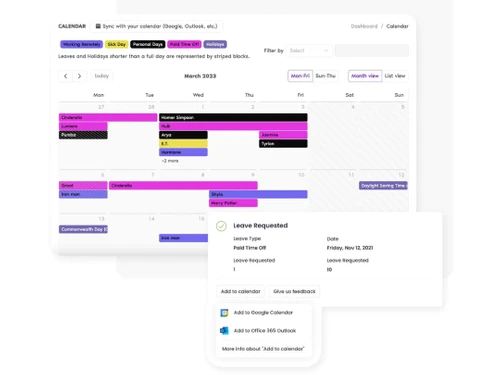The image size is (500, 375).
Task: Open E.T.'s sick day entry
Action: 183,143
